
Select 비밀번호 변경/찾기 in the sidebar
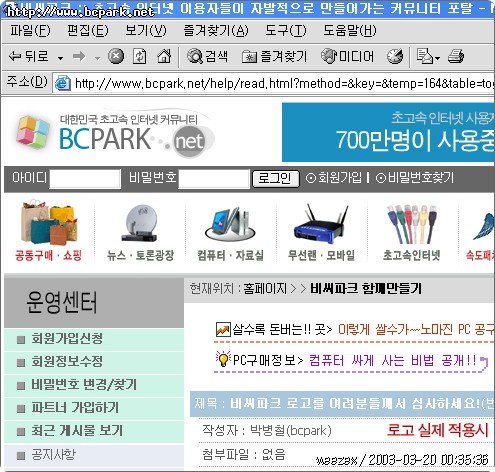tap(94, 385)
